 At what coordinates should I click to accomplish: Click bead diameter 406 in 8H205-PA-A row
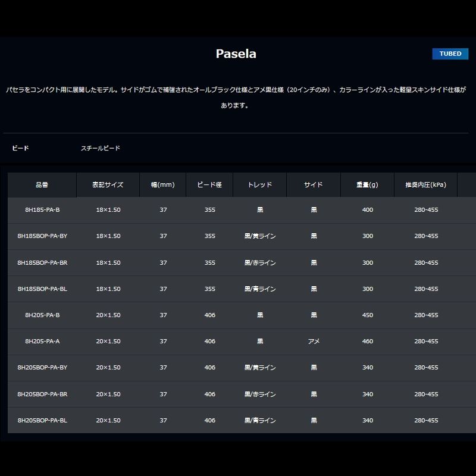click(210, 341)
